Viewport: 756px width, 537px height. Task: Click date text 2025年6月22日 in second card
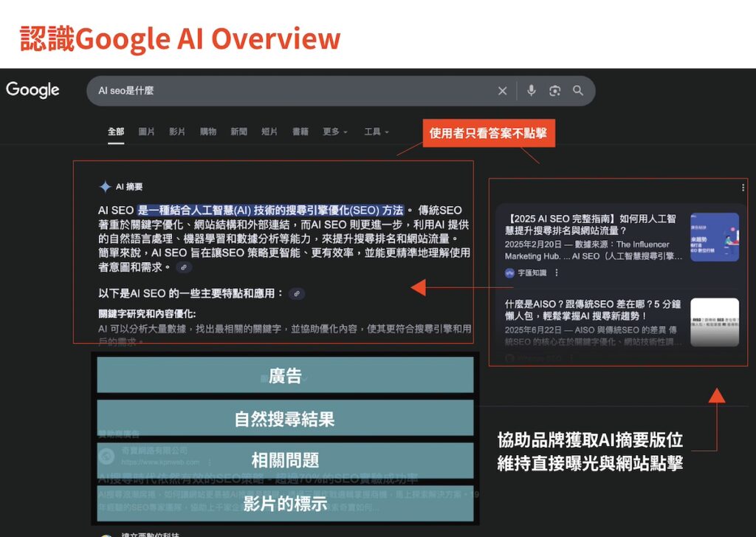click(533, 330)
